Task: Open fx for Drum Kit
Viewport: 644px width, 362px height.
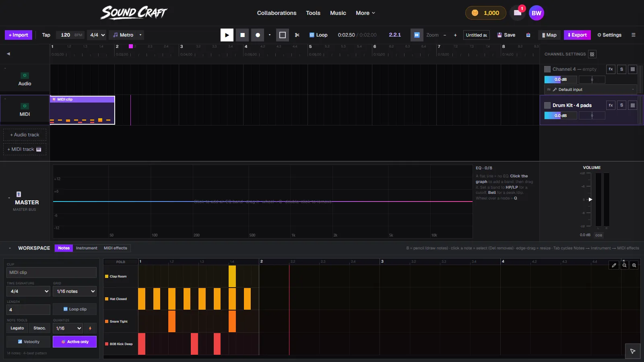Action: click(611, 105)
